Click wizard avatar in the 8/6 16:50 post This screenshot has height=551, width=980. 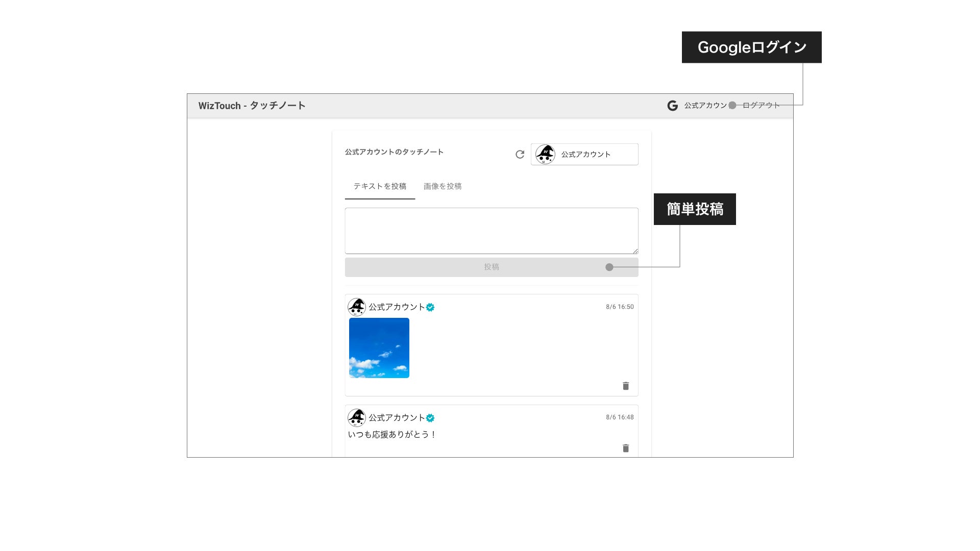356,307
